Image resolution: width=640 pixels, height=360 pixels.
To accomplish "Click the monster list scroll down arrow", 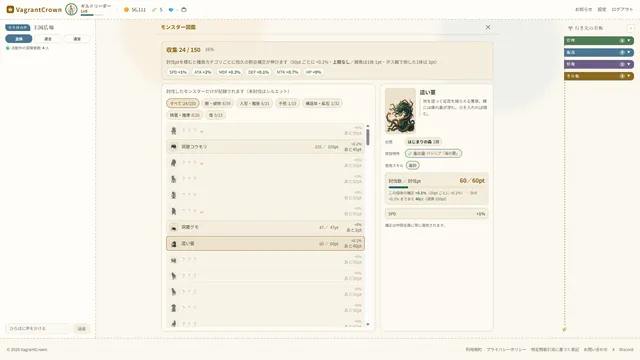I will (368, 324).
